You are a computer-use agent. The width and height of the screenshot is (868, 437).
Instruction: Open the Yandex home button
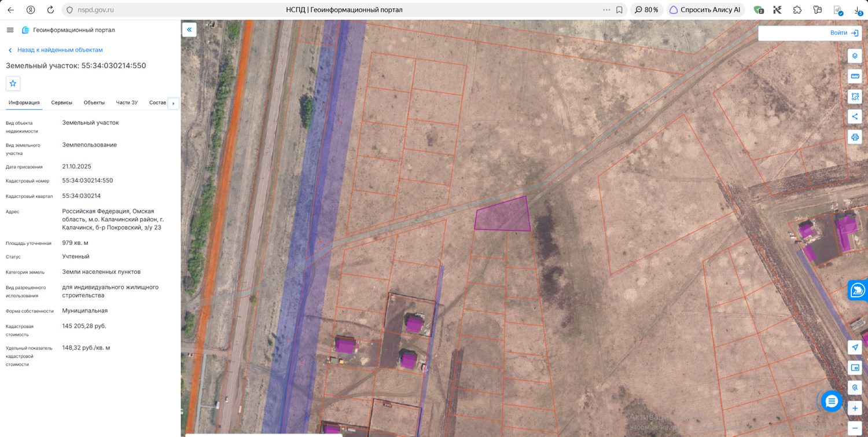click(x=31, y=10)
